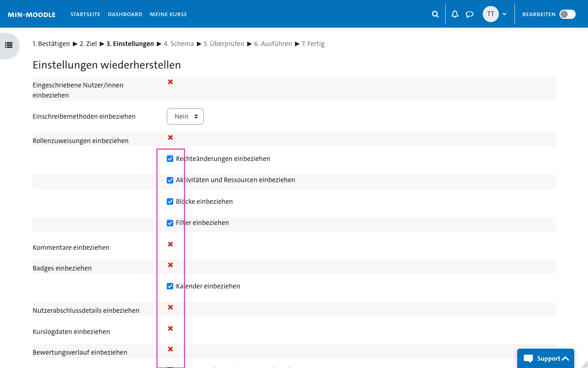The width and height of the screenshot is (588, 368).
Task: Toggle the Bearbeiten edit switch
Action: point(567,14)
